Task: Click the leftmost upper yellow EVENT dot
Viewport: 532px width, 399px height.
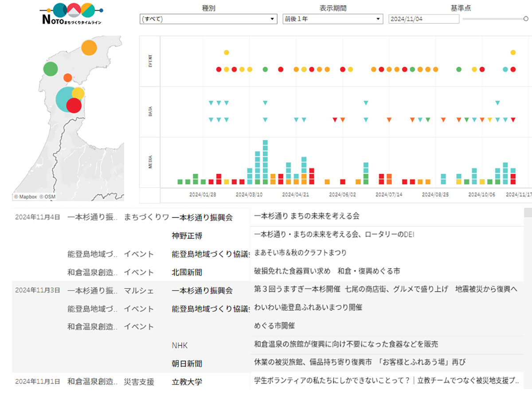Action: (227, 52)
